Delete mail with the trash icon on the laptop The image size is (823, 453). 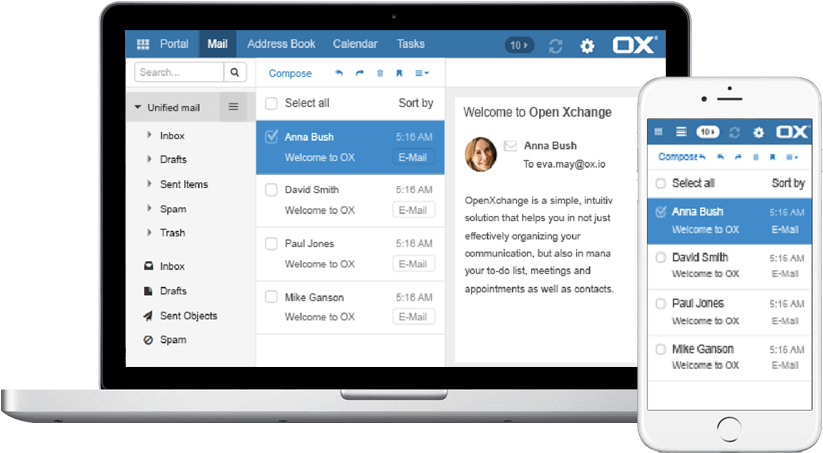(x=380, y=73)
